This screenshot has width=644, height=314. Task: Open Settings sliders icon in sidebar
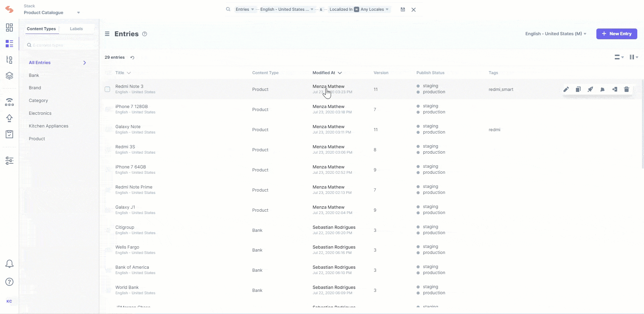coord(9,161)
